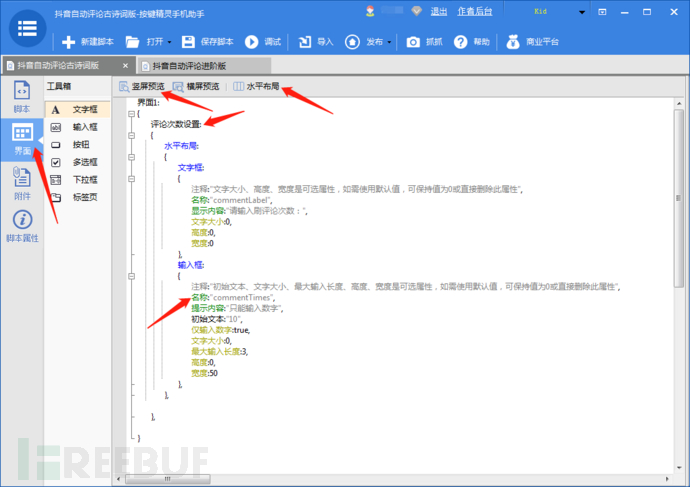This screenshot has width=690, height=487.
Task: Open the 作者后台 link
Action: point(474,12)
